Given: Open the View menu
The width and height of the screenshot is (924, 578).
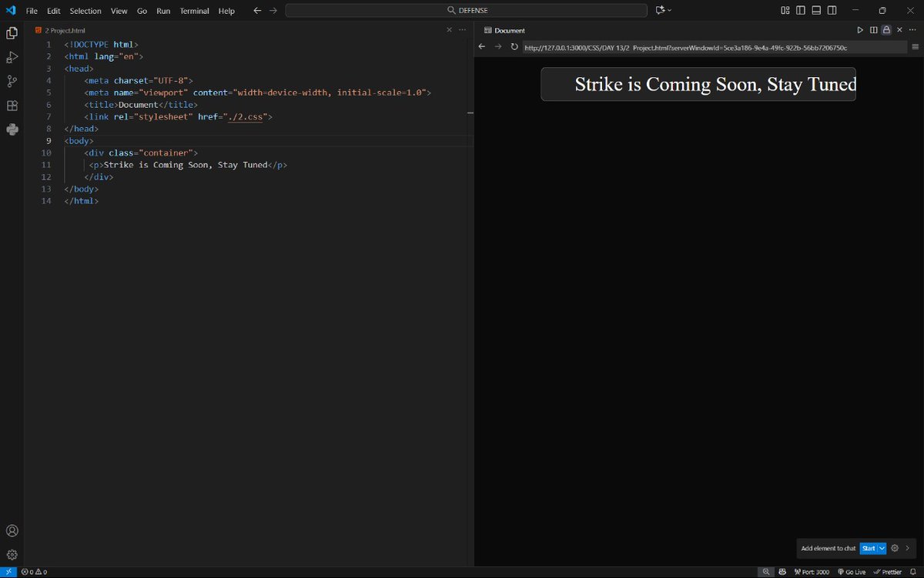Looking at the screenshot, I should 119,11.
